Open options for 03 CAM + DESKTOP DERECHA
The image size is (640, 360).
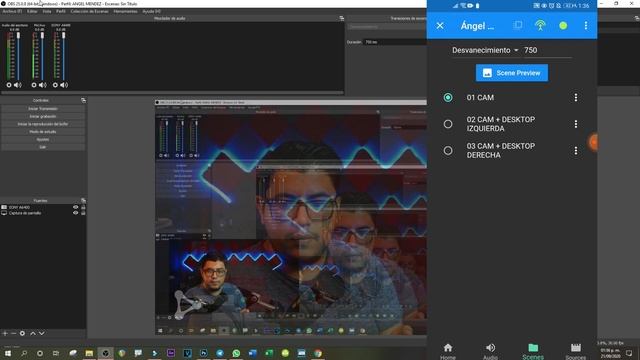pyautogui.click(x=576, y=151)
